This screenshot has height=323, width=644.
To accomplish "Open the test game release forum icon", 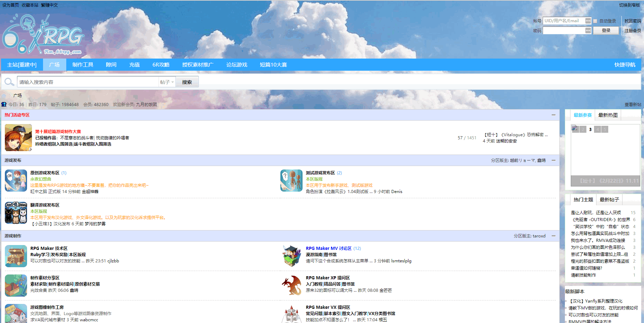I will pyautogui.click(x=291, y=181).
